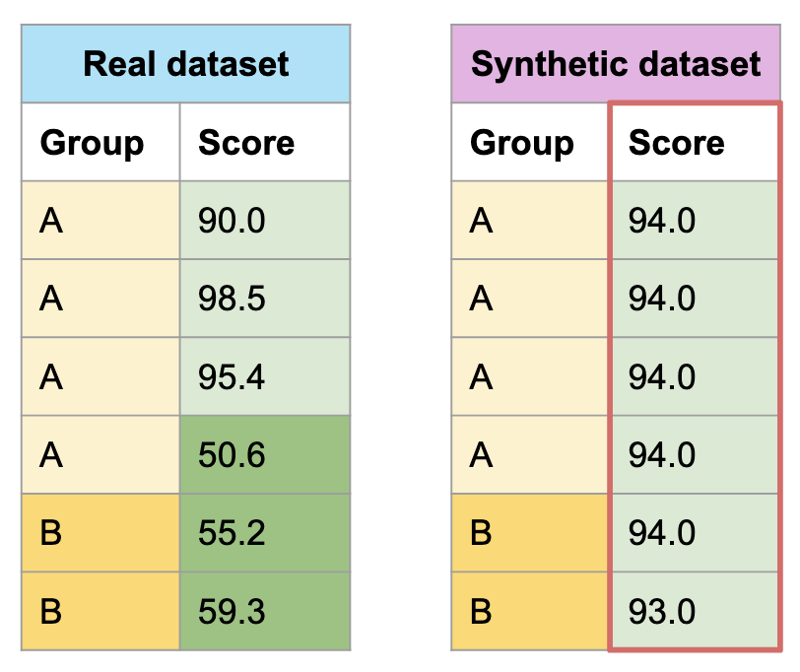Click the first group A cell in Real dataset

coord(100,221)
